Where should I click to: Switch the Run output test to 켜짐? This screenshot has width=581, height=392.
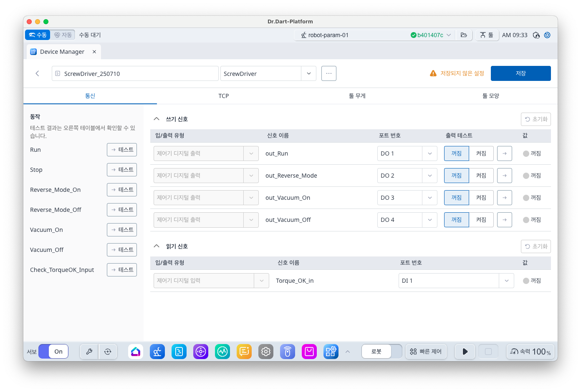coord(481,153)
